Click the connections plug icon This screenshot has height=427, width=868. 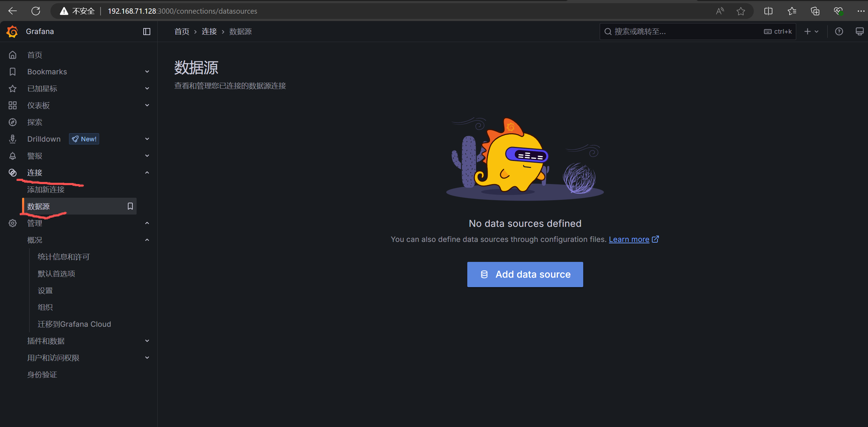click(x=13, y=173)
